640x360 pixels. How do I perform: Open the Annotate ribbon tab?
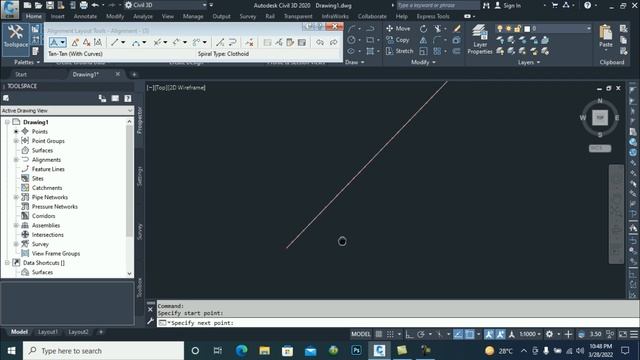[x=85, y=16]
